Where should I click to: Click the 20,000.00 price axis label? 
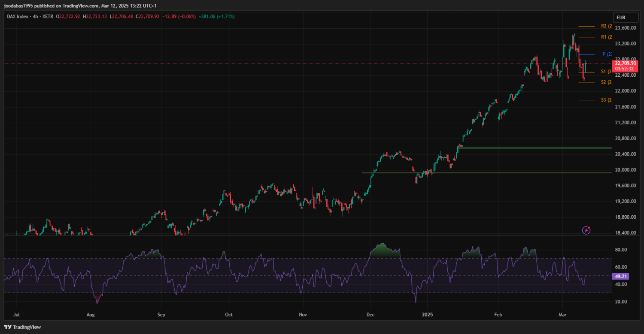(x=625, y=170)
